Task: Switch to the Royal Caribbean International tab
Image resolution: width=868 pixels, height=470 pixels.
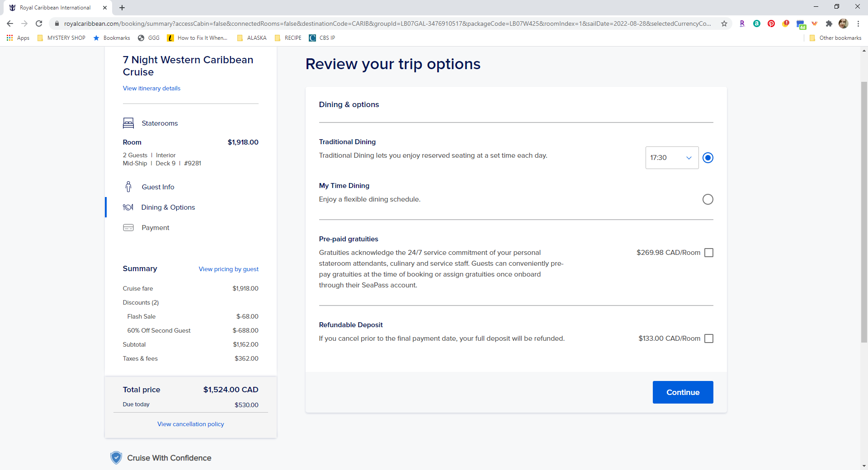Action: [55, 8]
